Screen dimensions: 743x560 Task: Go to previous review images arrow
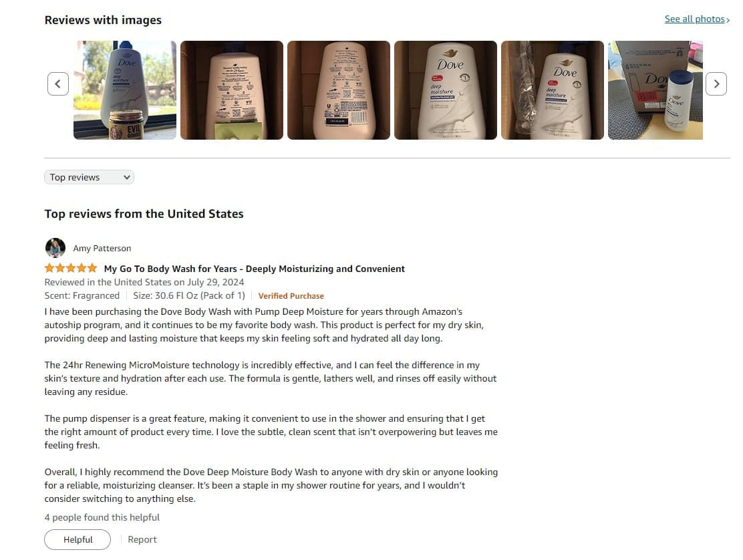click(58, 84)
